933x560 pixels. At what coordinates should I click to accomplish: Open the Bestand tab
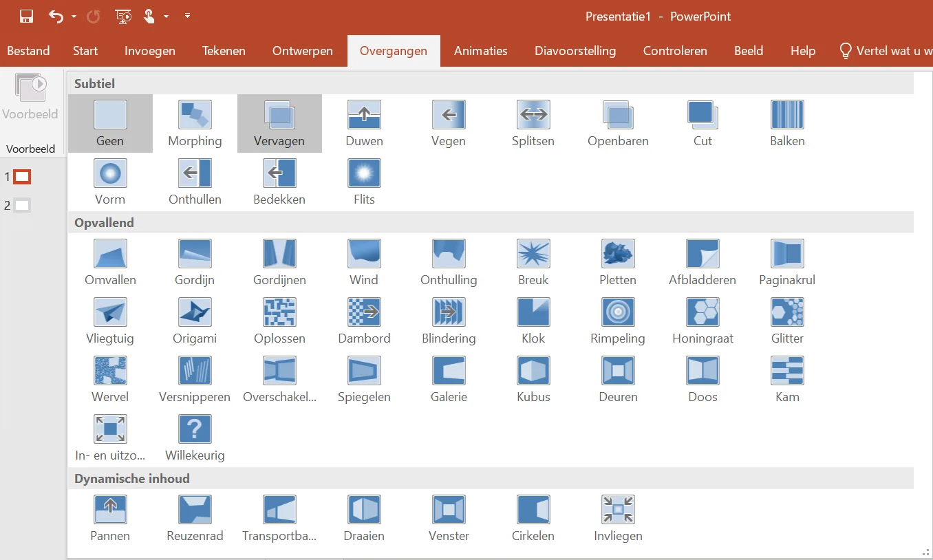(x=28, y=51)
